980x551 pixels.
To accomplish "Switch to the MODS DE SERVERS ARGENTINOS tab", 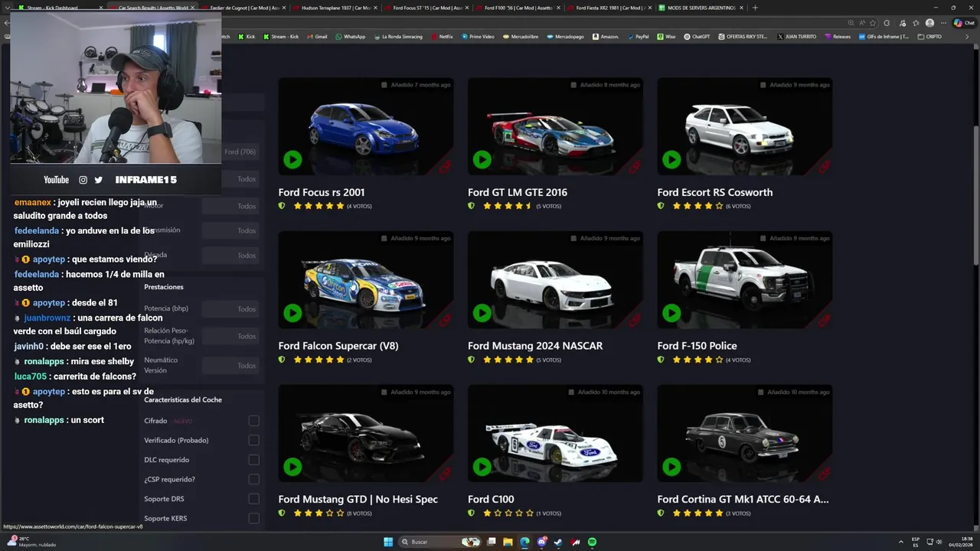I will click(x=701, y=8).
